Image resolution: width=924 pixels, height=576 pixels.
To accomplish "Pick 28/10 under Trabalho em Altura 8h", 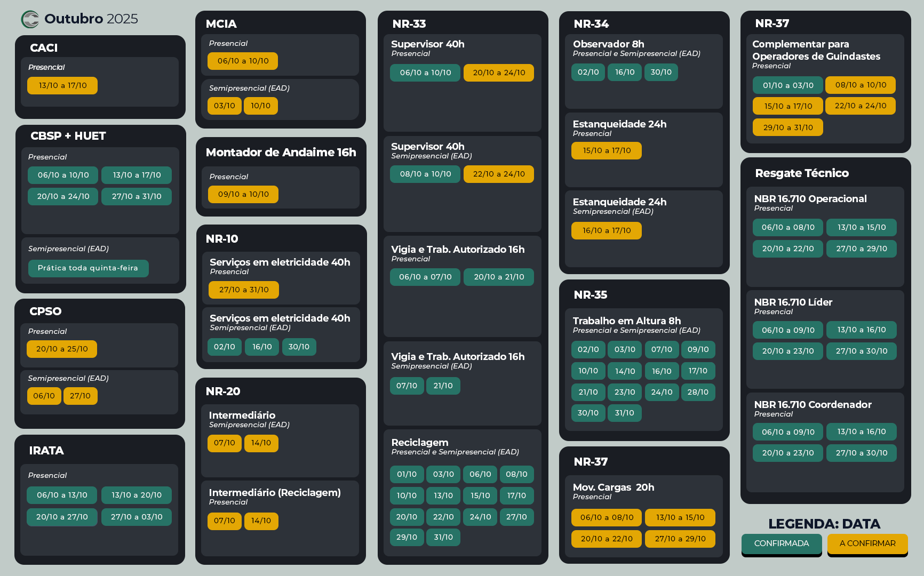I will pos(697,393).
